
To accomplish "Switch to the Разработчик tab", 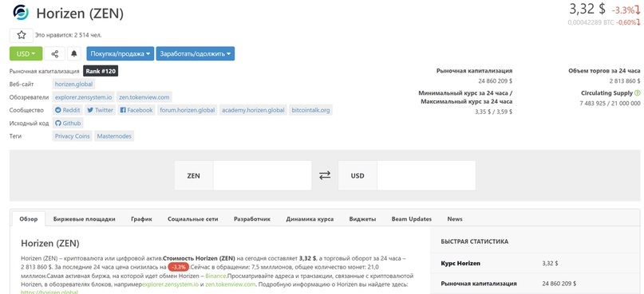I will coord(252,219).
